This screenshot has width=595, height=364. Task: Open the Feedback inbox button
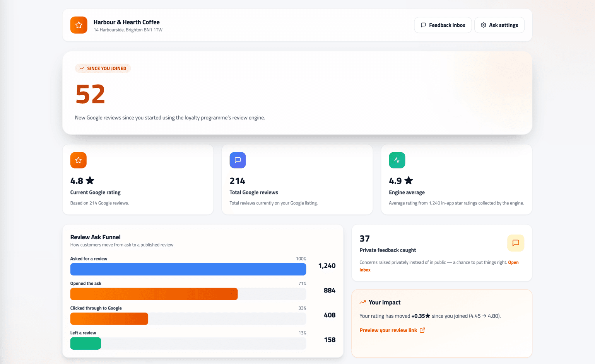click(443, 25)
